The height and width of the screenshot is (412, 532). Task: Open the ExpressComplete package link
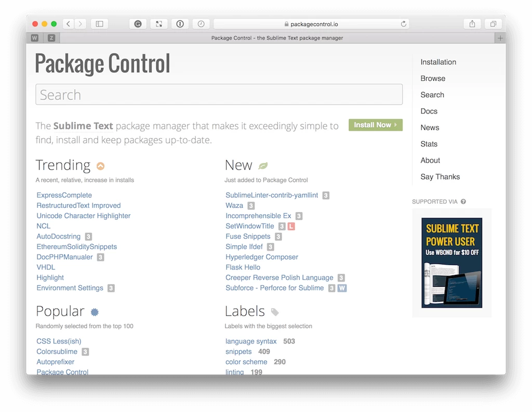(64, 195)
